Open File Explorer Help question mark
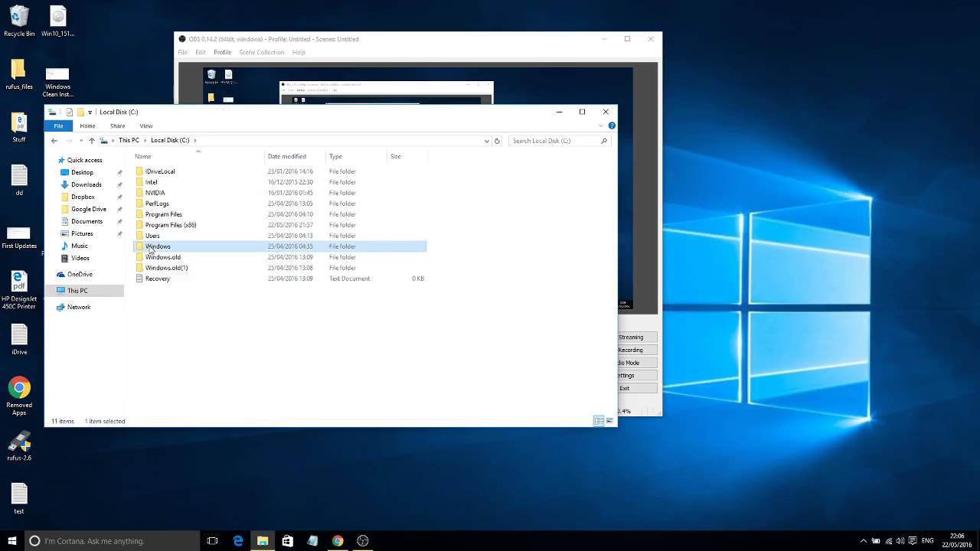Screen dimensions: 980x551 pyautogui.click(x=611, y=126)
